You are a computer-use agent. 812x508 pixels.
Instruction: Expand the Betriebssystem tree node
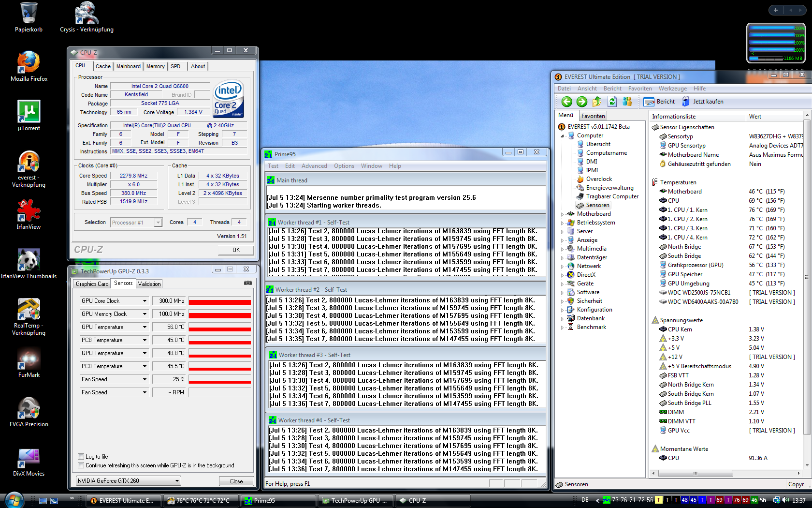(x=562, y=223)
